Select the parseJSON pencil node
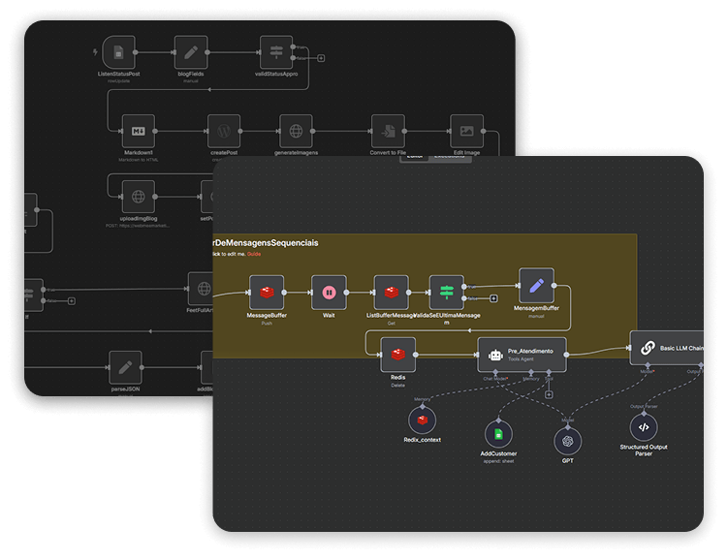 125,367
